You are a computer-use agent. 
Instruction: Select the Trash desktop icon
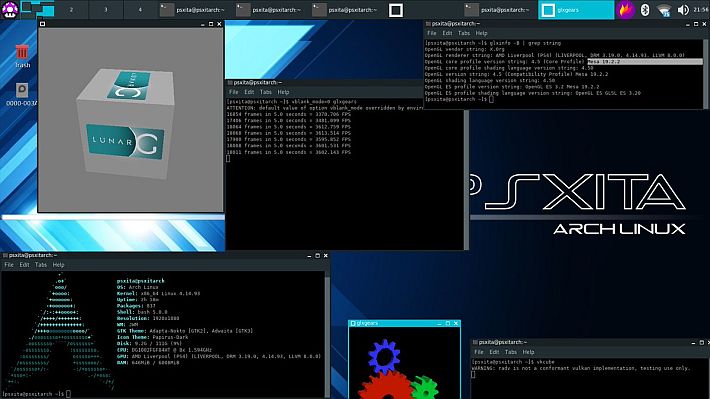coord(22,56)
